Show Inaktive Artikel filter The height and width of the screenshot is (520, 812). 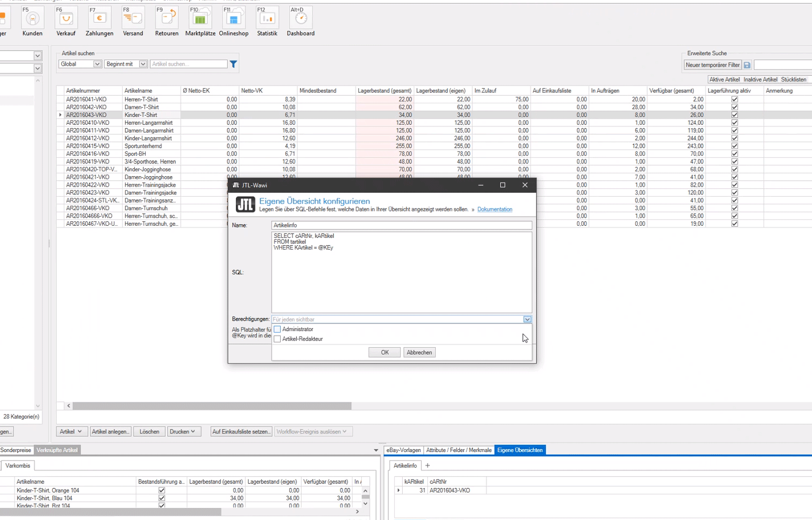(x=760, y=80)
